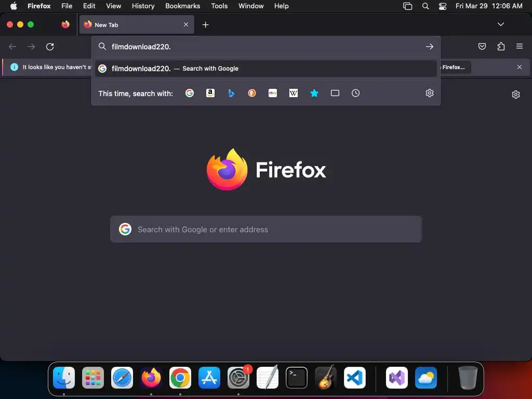Image resolution: width=532 pixels, height=399 pixels.
Task: Click the new tab page search box
Action: click(265, 229)
